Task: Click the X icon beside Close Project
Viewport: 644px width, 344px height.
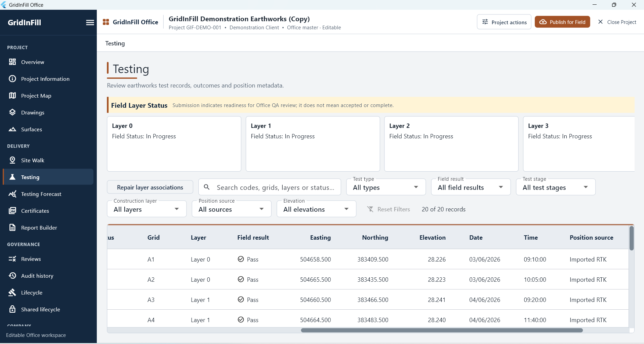Action: [x=600, y=22]
